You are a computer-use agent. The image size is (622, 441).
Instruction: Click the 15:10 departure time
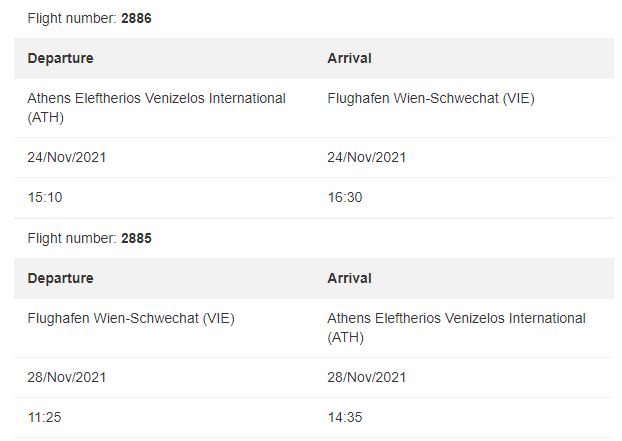click(45, 197)
